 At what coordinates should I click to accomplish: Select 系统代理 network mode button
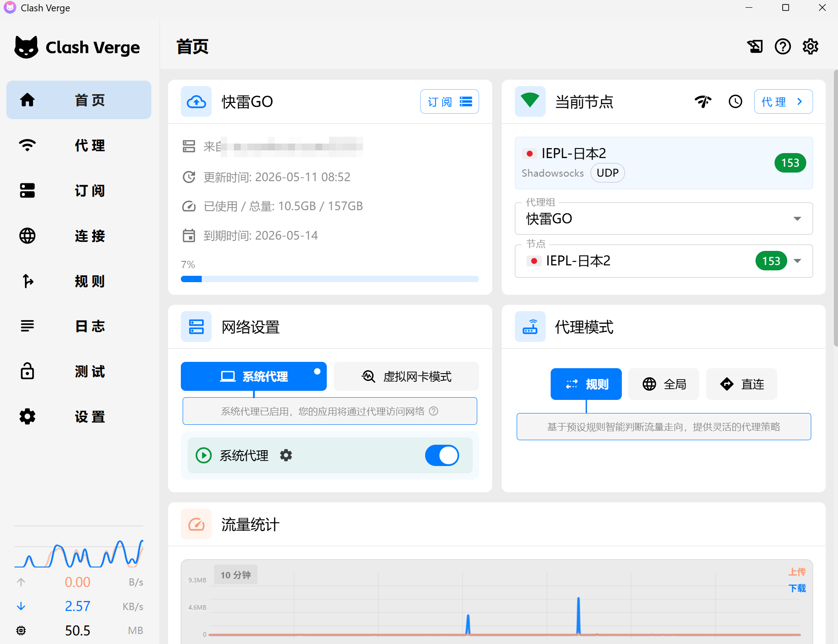pyautogui.click(x=254, y=376)
